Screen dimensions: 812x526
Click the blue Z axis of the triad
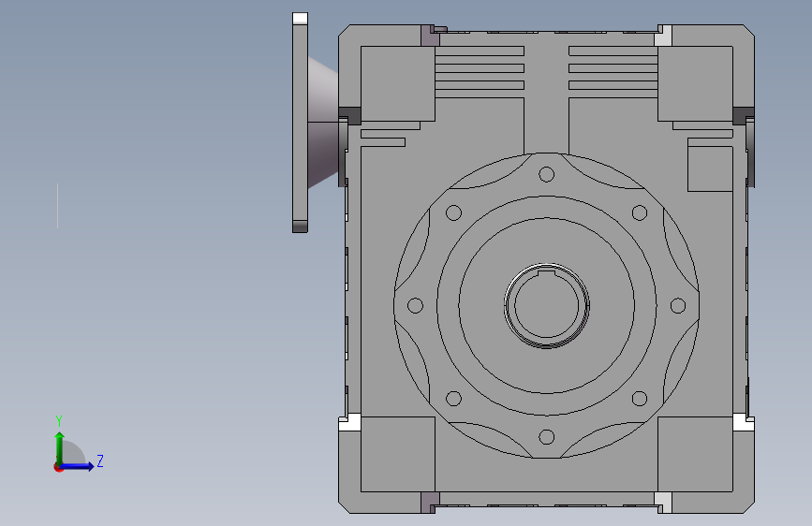point(78,466)
